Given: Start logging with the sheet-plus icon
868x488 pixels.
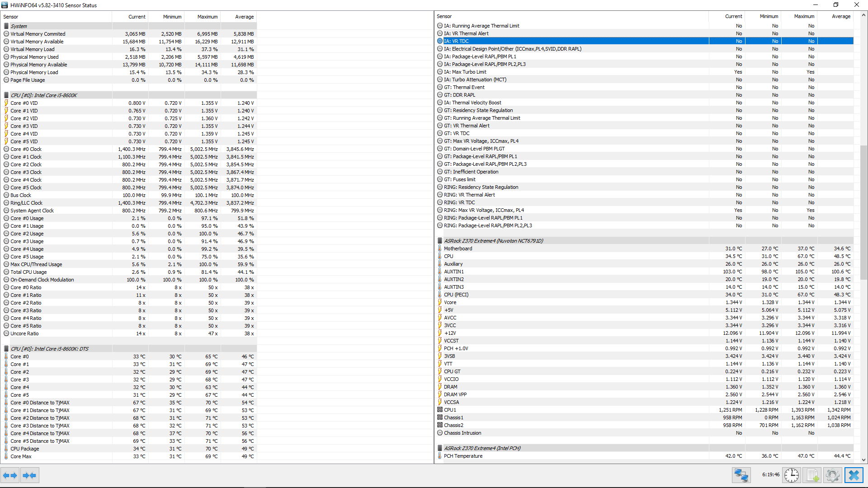Looking at the screenshot, I should point(812,475).
